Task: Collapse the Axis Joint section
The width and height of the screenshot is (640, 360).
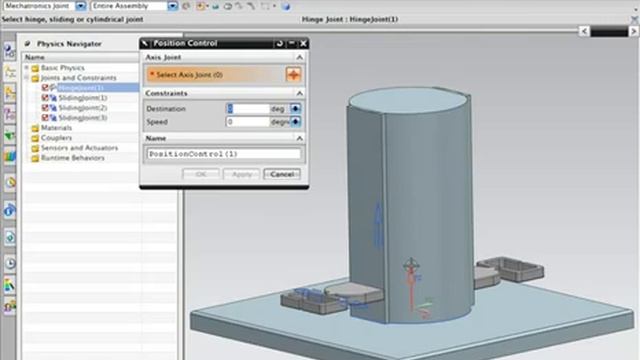Action: pyautogui.click(x=300, y=57)
